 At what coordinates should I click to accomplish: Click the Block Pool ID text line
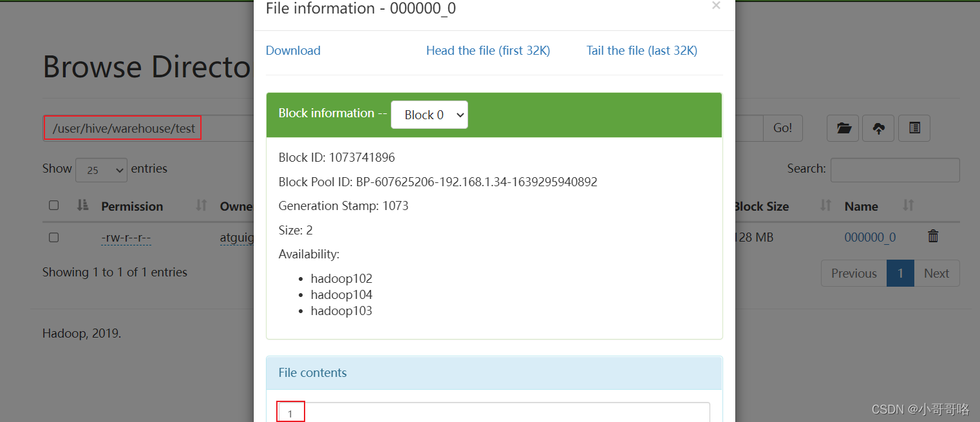(x=438, y=182)
